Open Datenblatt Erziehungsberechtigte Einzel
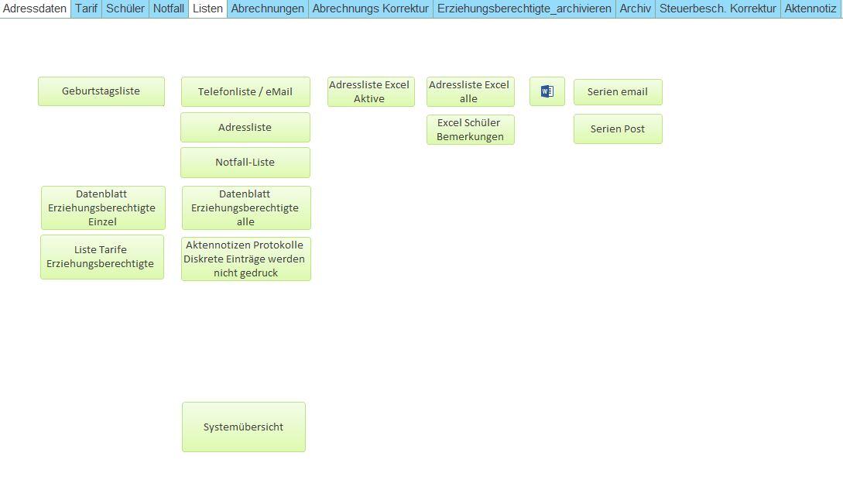This screenshot has width=843, height=504. pos(103,207)
